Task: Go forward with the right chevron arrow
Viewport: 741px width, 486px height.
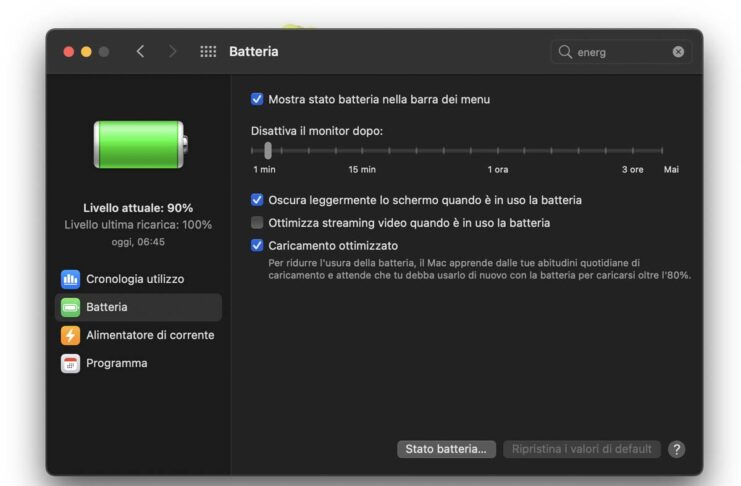Action: (172, 52)
